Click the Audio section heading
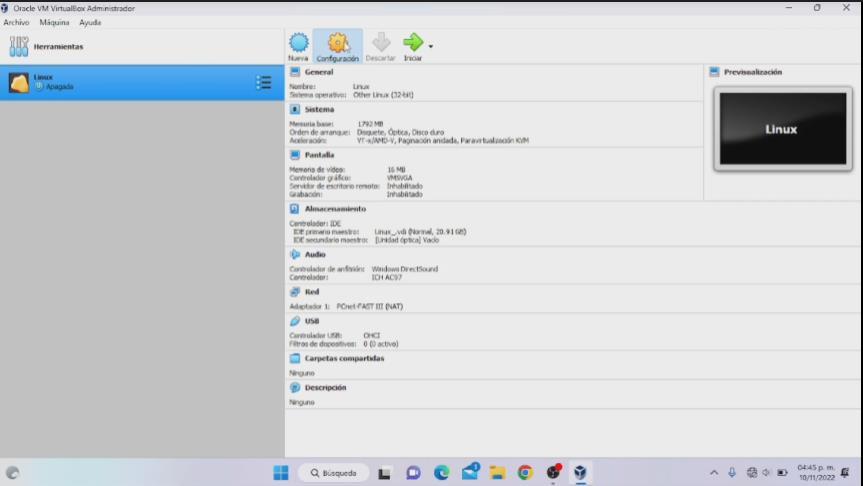This screenshot has width=863, height=486. pos(315,255)
